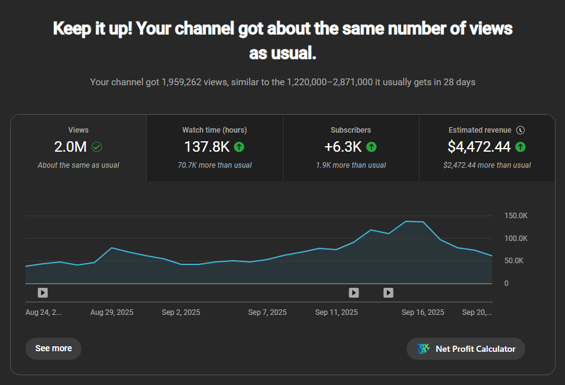This screenshot has height=385, width=565.
Task: Click green up arrow next to $4,472.44
Action: (520, 147)
